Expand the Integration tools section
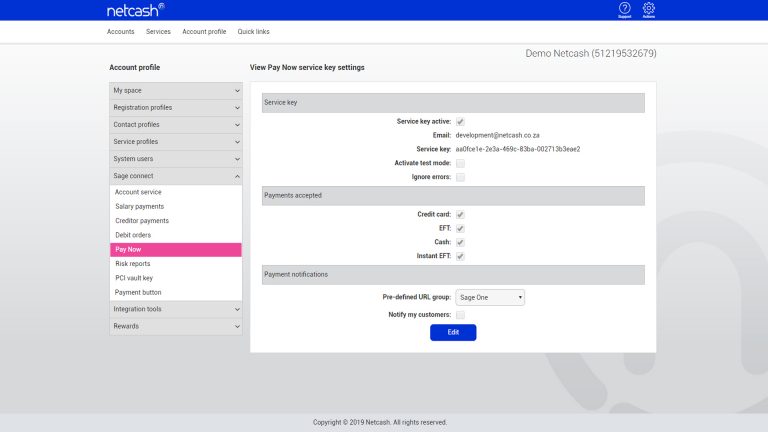The image size is (768, 432). (x=176, y=309)
